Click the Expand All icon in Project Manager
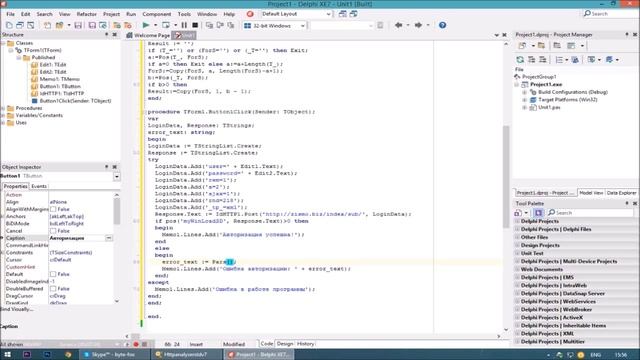The image size is (640, 360). (x=531, y=60)
